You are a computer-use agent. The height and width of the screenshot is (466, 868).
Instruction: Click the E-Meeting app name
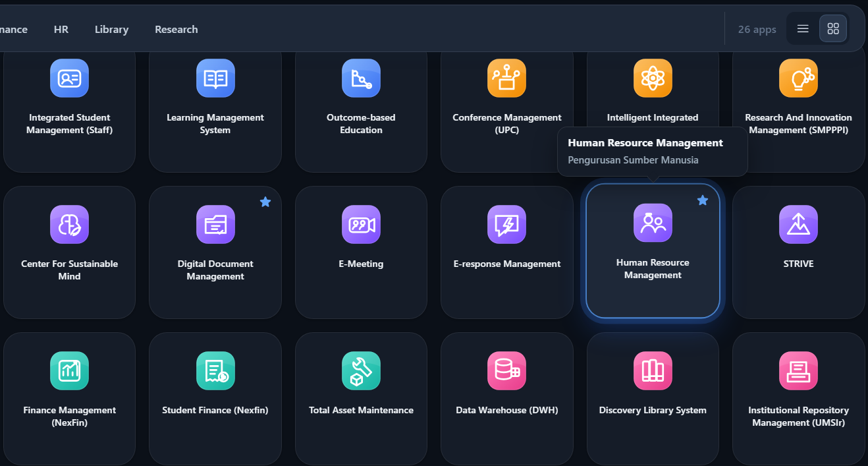coord(361,264)
